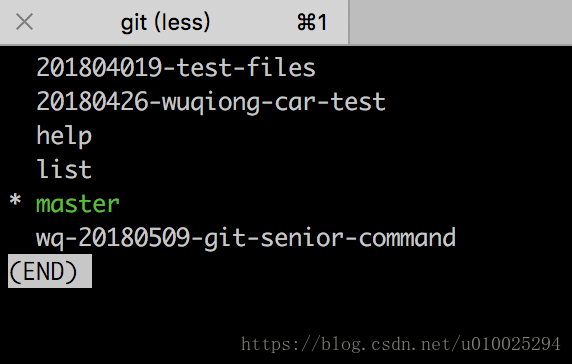Click the word wuqiong in second branch
Viewport: 572px width, 364px height.
tap(210, 103)
